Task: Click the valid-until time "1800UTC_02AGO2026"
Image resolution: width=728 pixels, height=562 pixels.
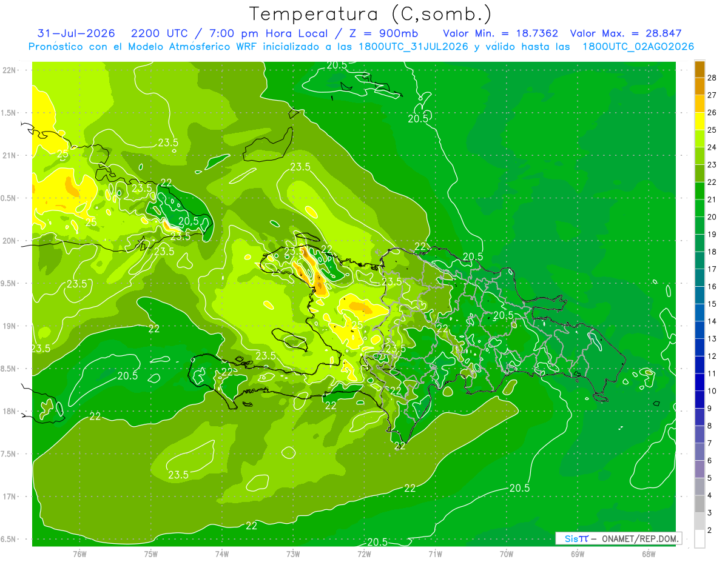Action: pos(638,46)
